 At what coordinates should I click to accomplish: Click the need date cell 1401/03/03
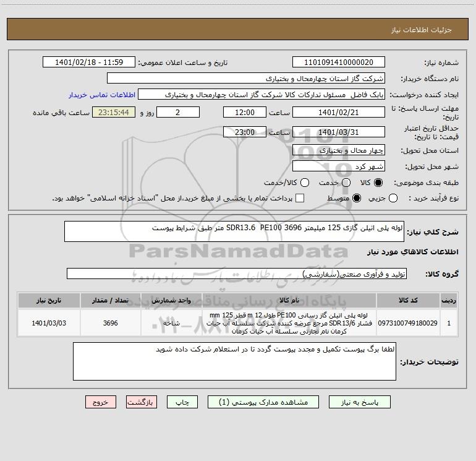point(49,323)
